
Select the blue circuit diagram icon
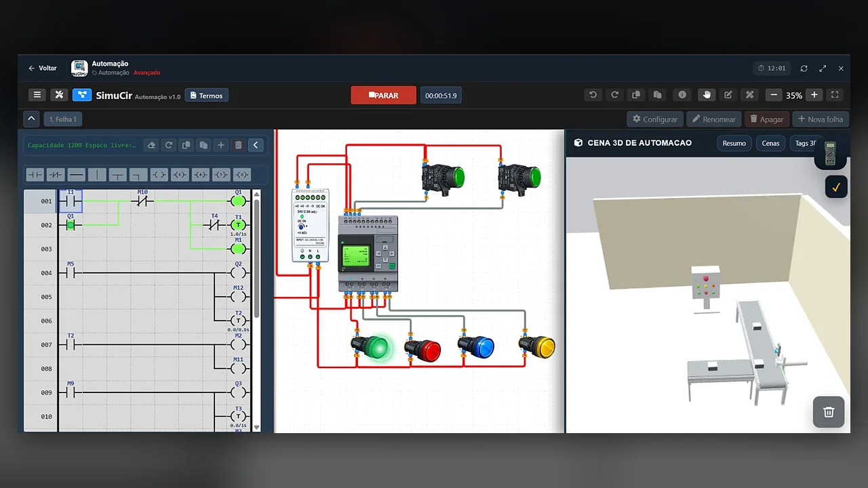pyautogui.click(x=82, y=95)
